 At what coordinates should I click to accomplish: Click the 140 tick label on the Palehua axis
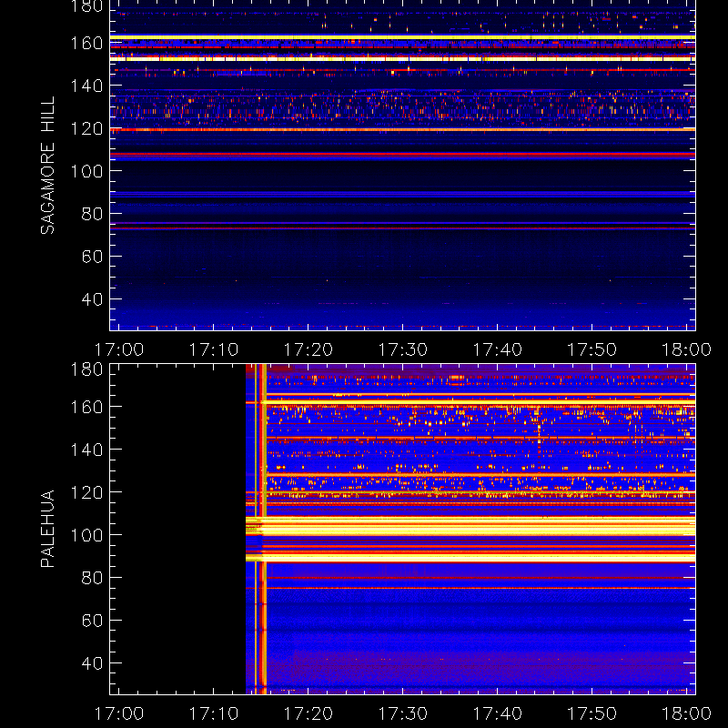(86, 450)
